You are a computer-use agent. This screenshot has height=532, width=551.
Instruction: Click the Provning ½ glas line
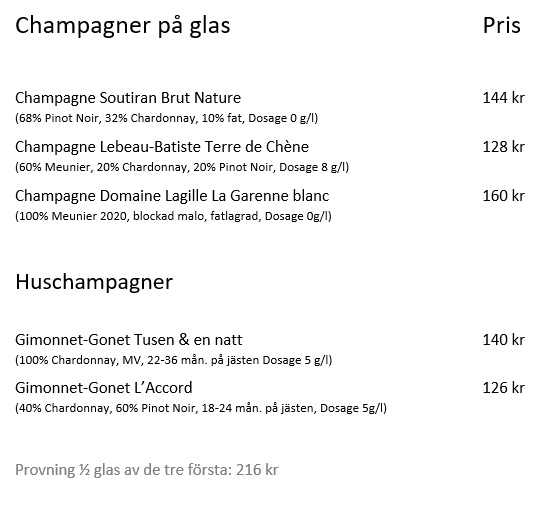(147, 470)
